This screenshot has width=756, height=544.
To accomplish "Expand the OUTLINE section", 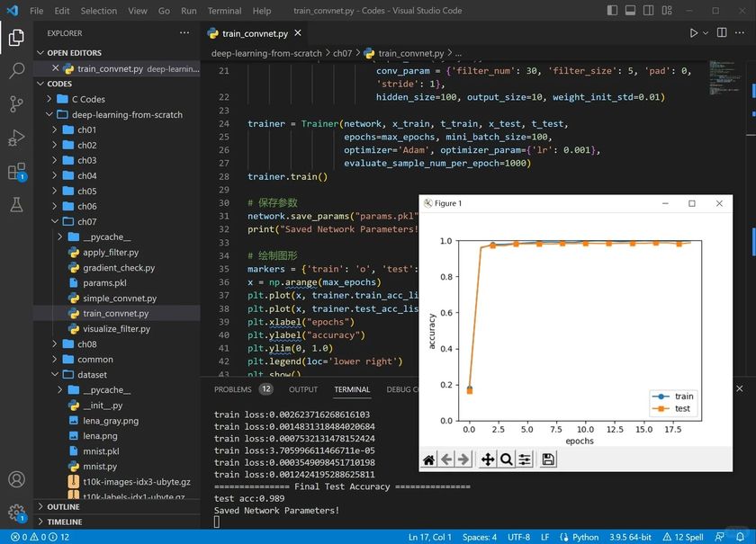I will 63,506.
